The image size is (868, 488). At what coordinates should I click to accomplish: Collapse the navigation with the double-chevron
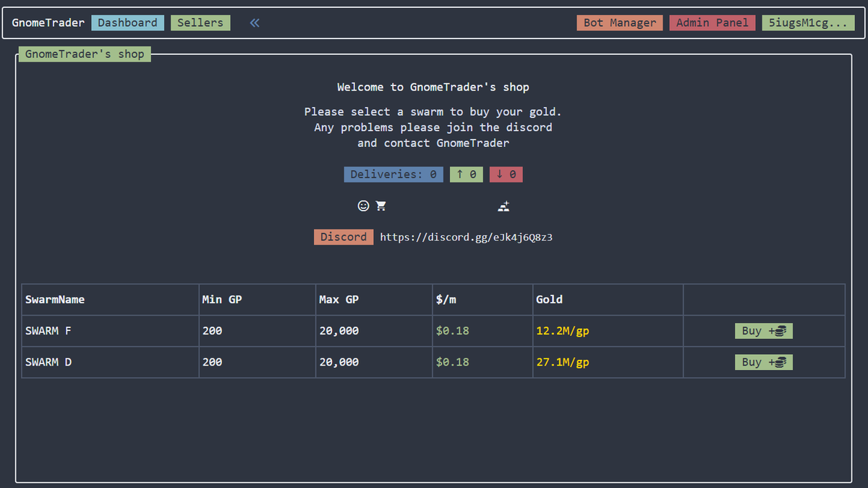254,22
